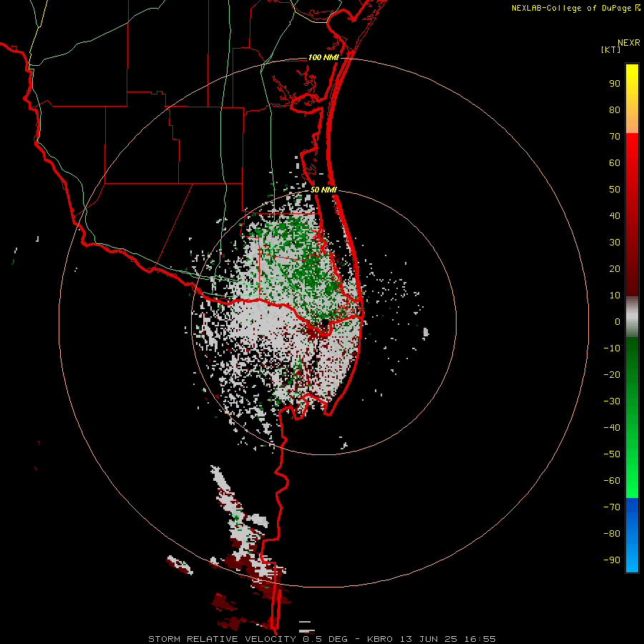Image resolution: width=644 pixels, height=644 pixels.
Task: Click the 16:55 time stamp
Action: 481,639
